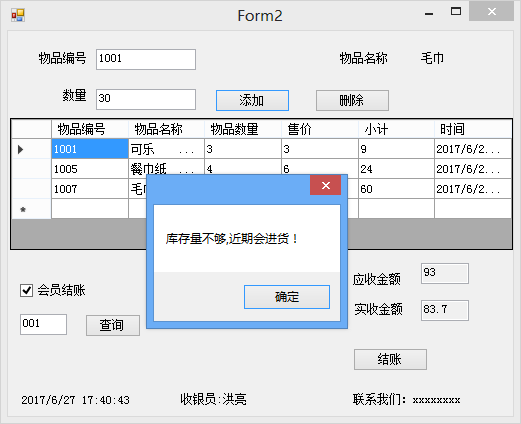
Task: Select the 餐巾纸 name cell
Action: coord(166,167)
